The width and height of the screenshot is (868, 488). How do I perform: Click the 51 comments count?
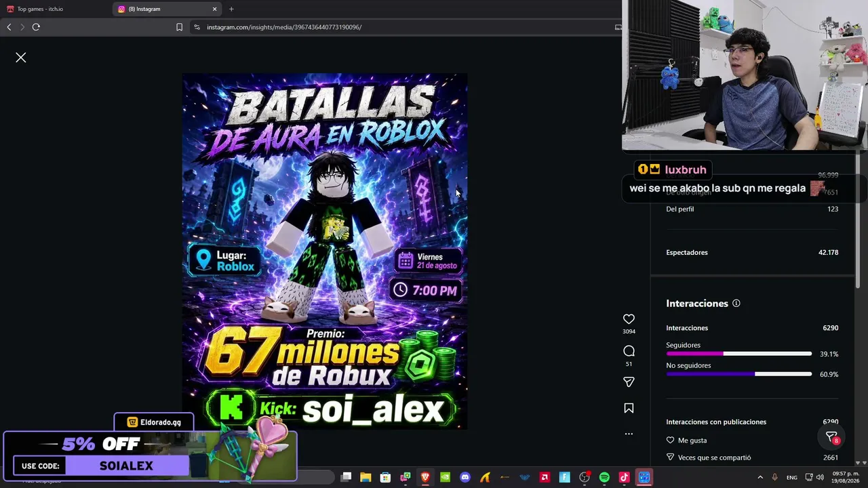click(x=629, y=364)
